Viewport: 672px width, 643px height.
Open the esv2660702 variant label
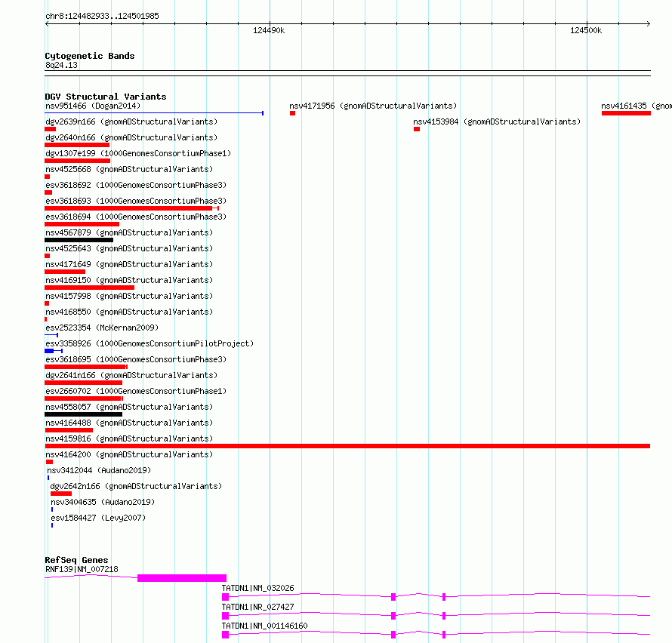point(136,391)
